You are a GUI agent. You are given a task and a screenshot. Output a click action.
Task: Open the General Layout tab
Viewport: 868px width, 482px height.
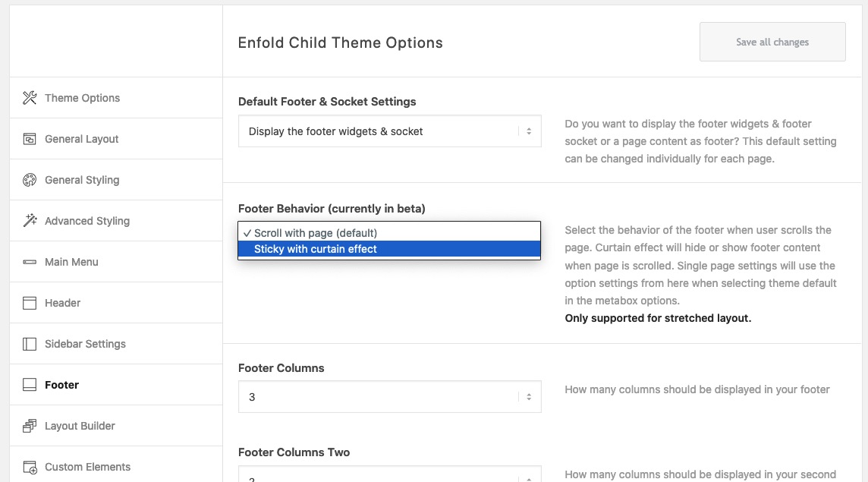click(x=116, y=139)
